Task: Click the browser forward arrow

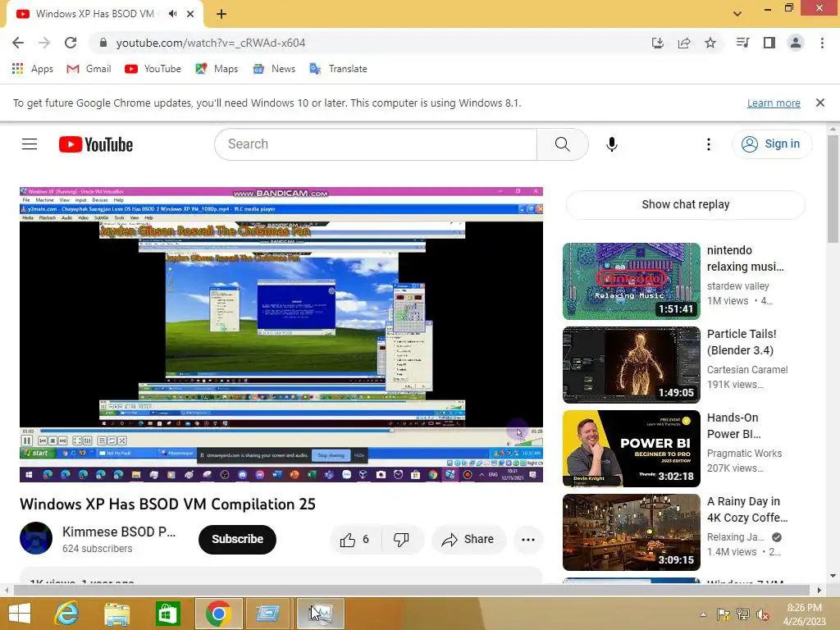Action: (44, 43)
